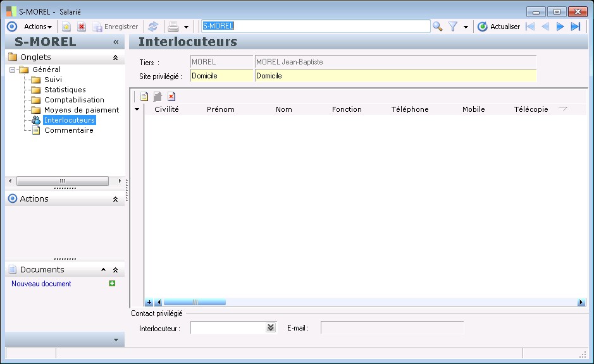
Task: Click the column chooser triangle icon
Action: point(562,109)
